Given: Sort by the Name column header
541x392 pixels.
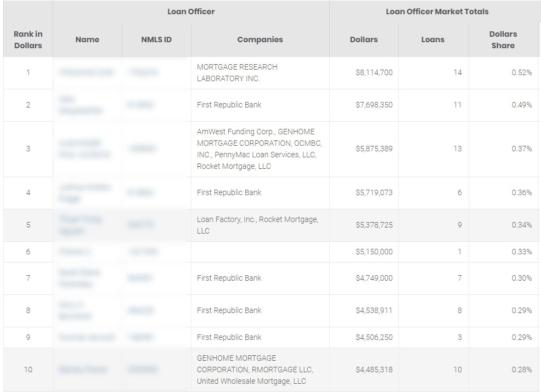Looking at the screenshot, I should coord(87,39).
